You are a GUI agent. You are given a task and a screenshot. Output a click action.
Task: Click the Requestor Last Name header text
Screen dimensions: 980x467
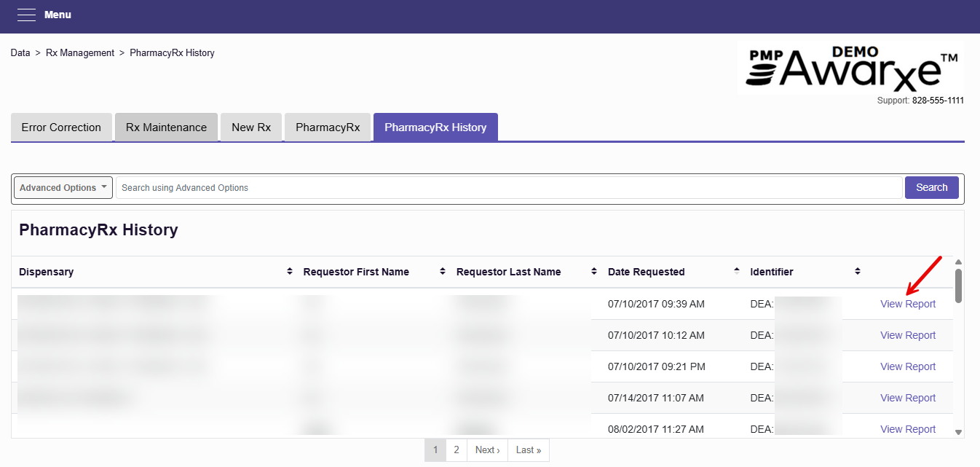tap(508, 272)
